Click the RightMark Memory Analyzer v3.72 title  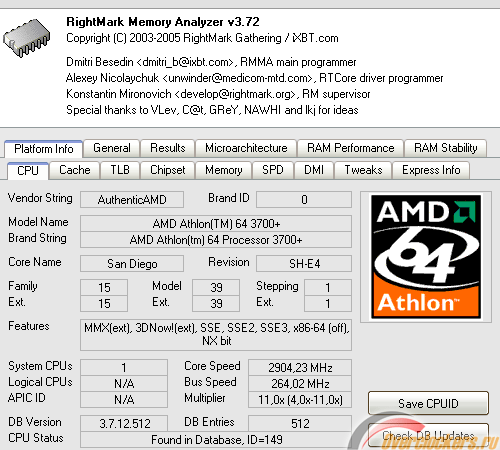tap(163, 22)
